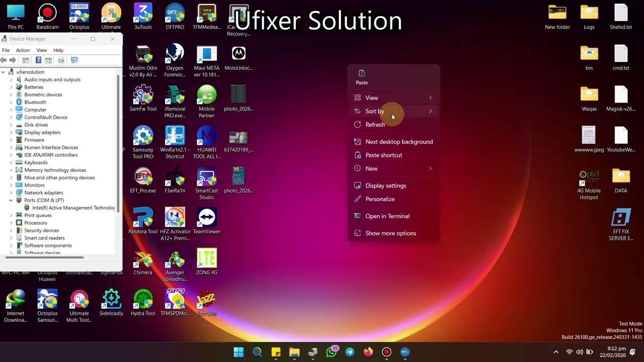Expand the Disk drives node
The width and height of the screenshot is (644, 362).
click(x=11, y=125)
